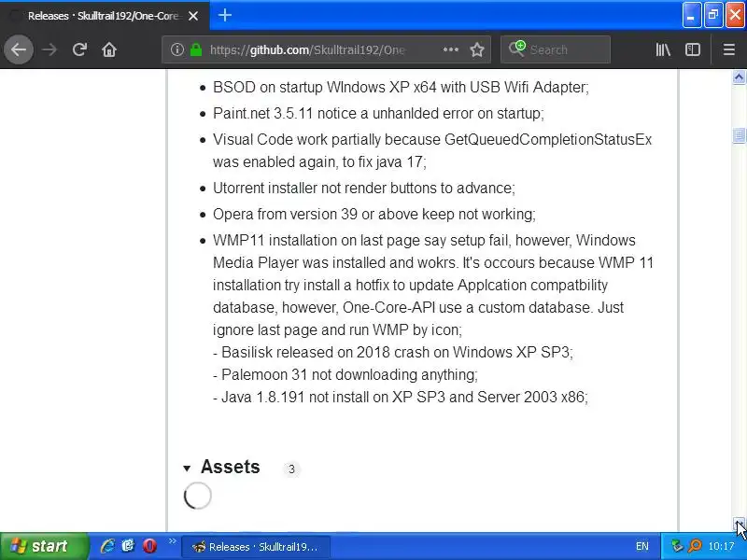Restore down the Firefox window
Screen dimensions: 747x560
pos(713,16)
